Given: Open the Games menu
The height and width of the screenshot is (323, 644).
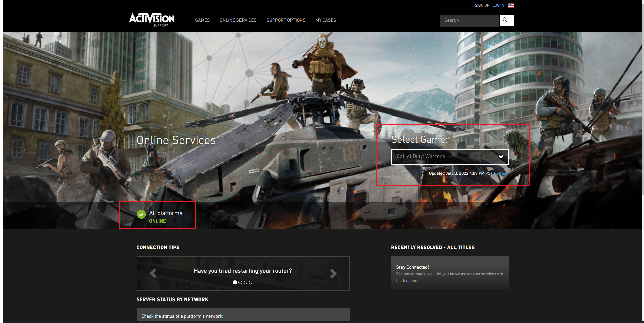Looking at the screenshot, I should tap(202, 20).
